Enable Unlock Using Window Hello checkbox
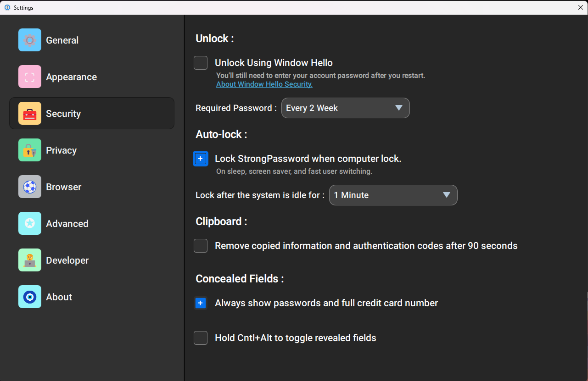This screenshot has width=588, height=381. (x=201, y=63)
